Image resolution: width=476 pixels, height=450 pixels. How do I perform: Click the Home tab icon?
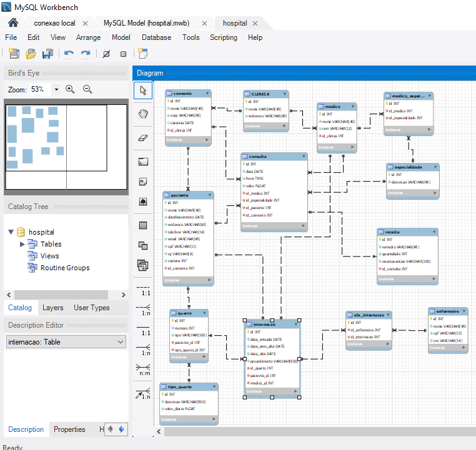(13, 22)
